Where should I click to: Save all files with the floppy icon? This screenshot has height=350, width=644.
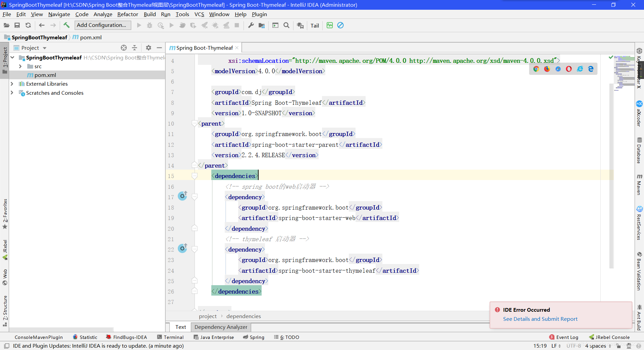17,25
